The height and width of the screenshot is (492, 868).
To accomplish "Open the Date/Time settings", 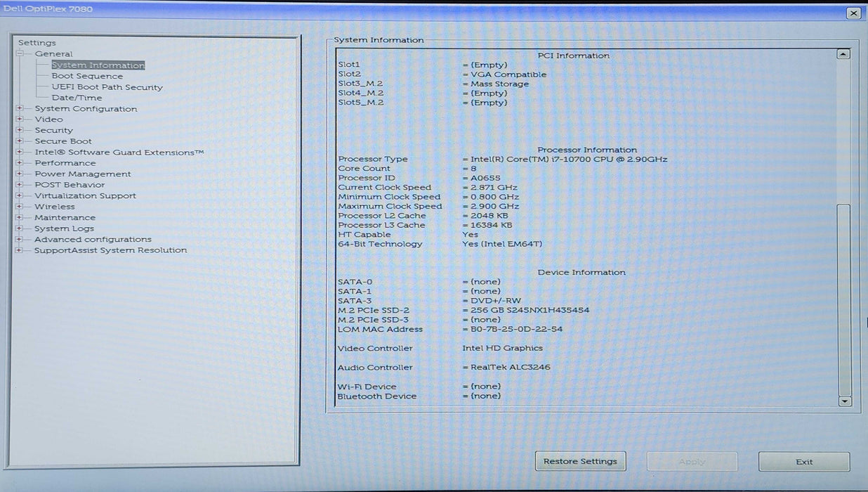I will [x=77, y=98].
